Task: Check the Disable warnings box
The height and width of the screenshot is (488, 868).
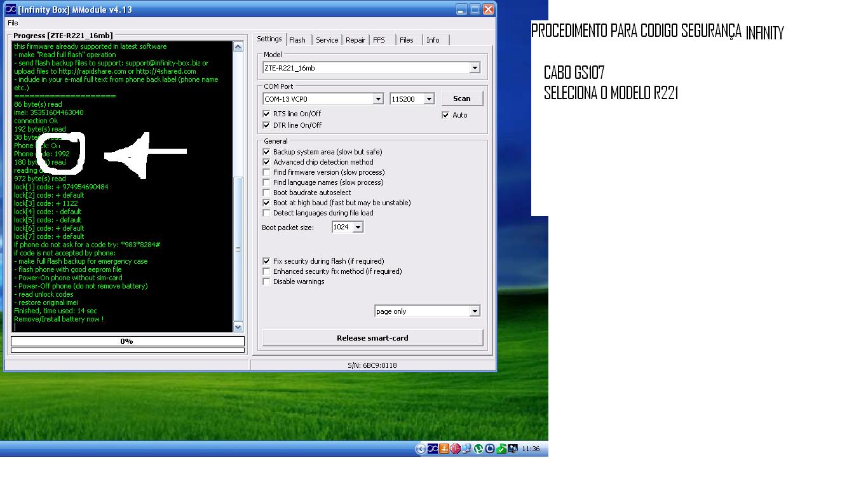Action: [266, 281]
